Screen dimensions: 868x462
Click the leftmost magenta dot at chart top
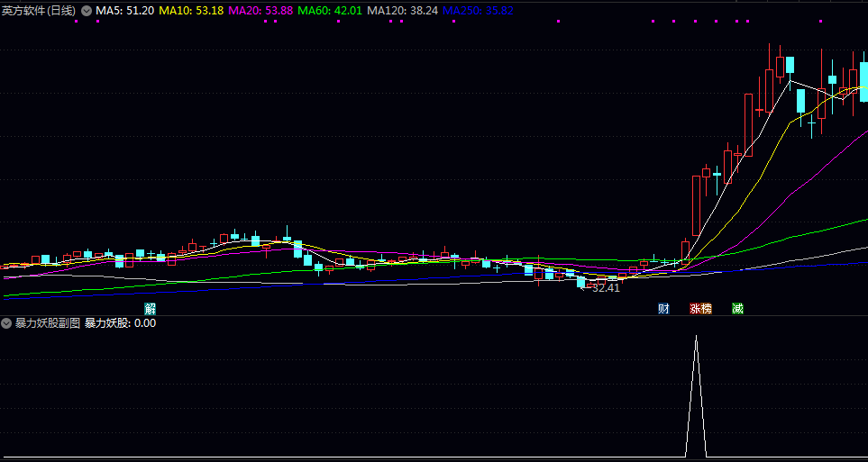point(76,21)
